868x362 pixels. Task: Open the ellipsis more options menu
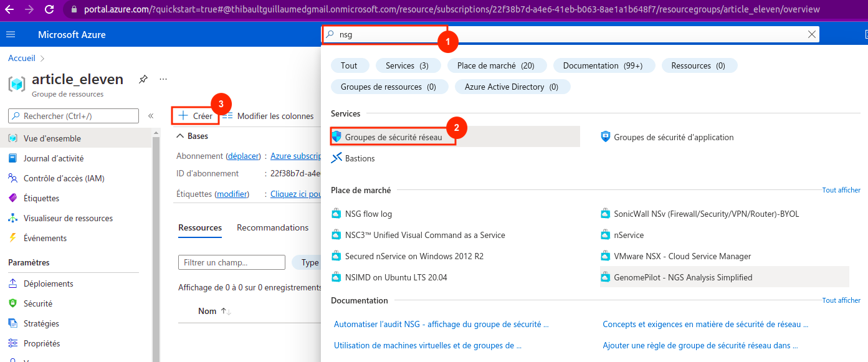coord(163,79)
